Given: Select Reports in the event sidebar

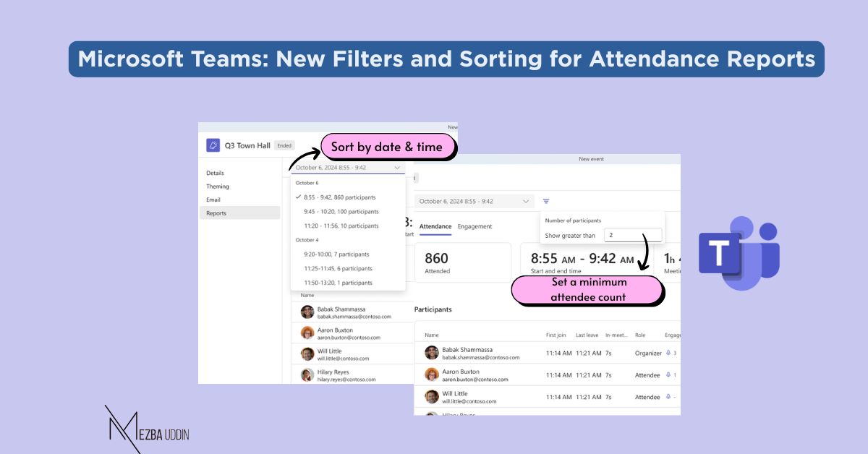Looking at the screenshot, I should point(239,213).
